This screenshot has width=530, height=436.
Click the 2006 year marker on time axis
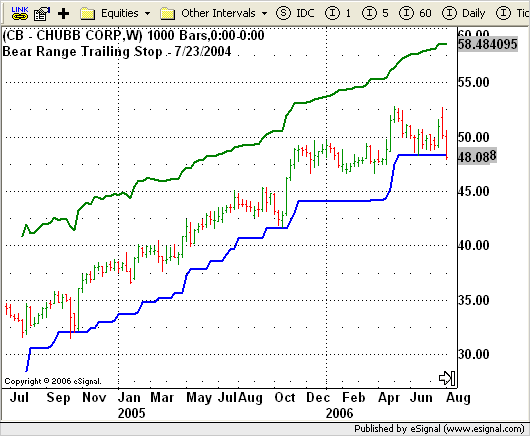[x=339, y=413]
